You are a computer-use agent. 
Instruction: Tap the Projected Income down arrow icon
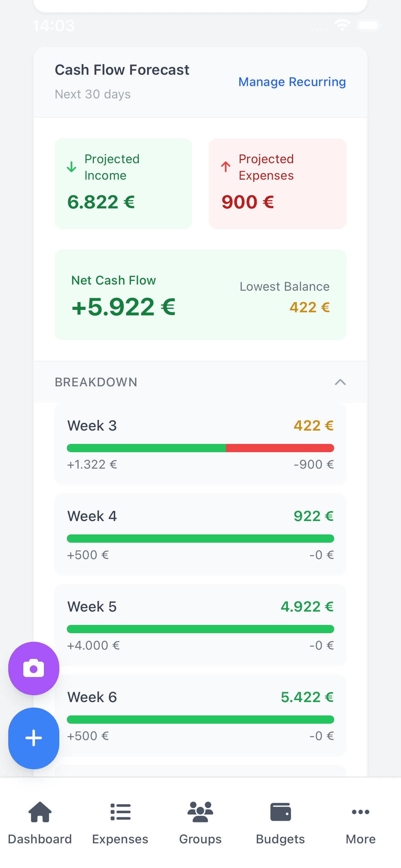(71, 167)
